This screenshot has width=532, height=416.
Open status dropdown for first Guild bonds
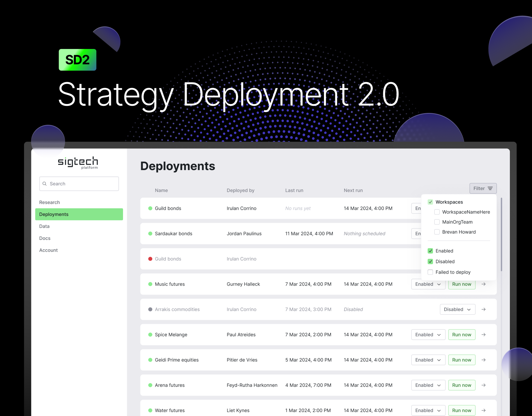point(416,208)
